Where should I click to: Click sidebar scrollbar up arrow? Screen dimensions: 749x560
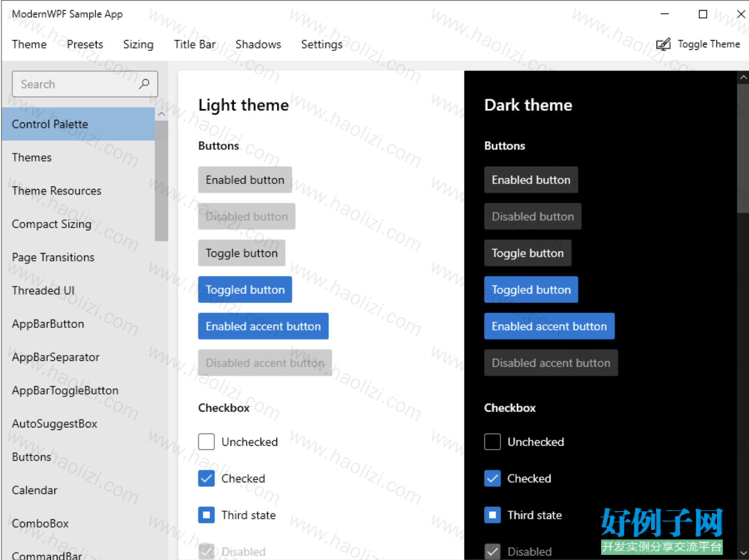click(x=162, y=114)
